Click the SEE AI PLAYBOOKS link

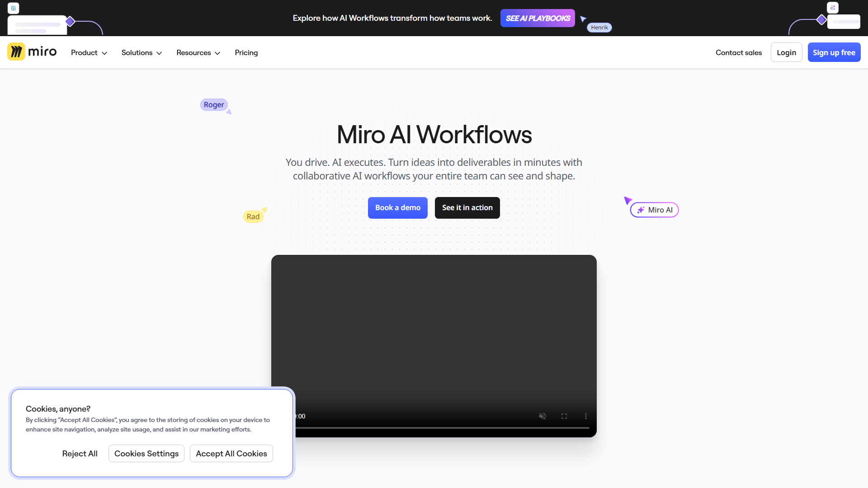(538, 18)
